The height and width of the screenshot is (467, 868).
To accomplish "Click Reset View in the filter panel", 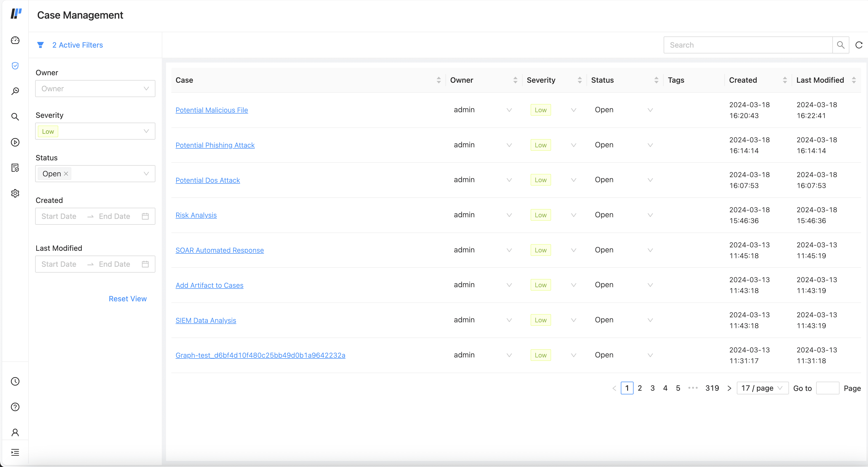I will pos(128,299).
